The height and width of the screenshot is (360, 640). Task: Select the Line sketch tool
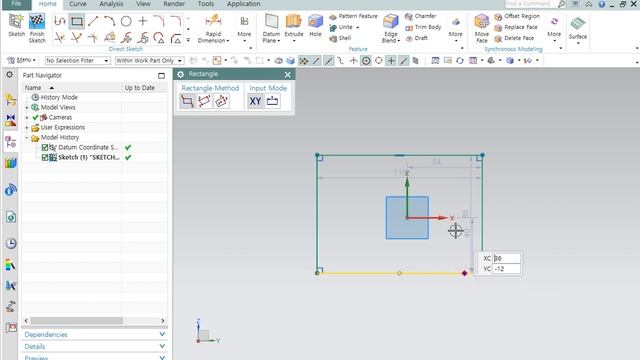93,21
